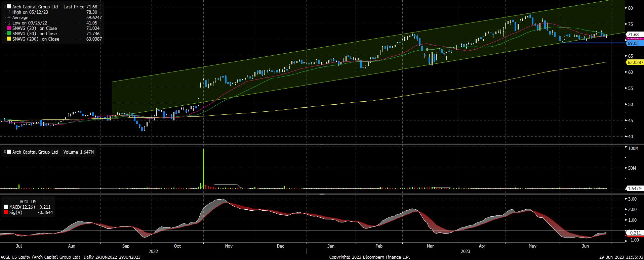Click the Low marker icon in legend
Screen dimensions: 644x260
click(x=9, y=23)
